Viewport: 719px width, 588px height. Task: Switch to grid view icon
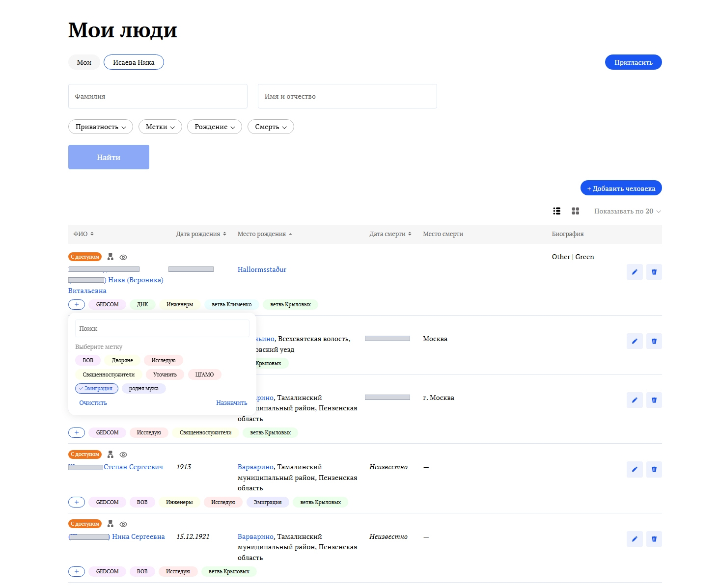click(576, 211)
